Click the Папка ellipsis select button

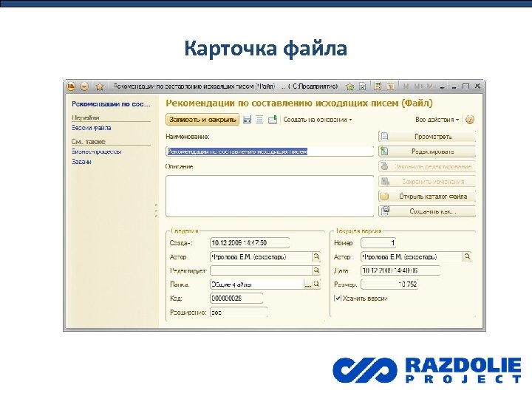[307, 284]
